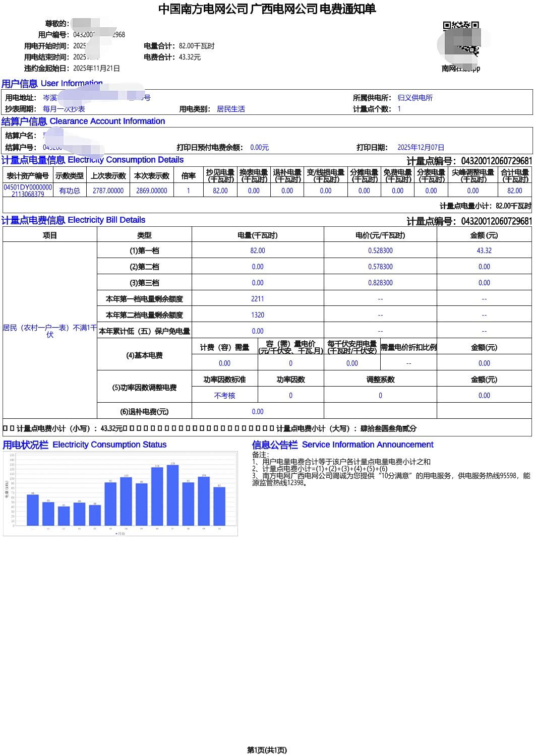The height and width of the screenshot is (756, 534).
Task: Select remark line 2 计量点电费小计 formula
Action: 320,469
